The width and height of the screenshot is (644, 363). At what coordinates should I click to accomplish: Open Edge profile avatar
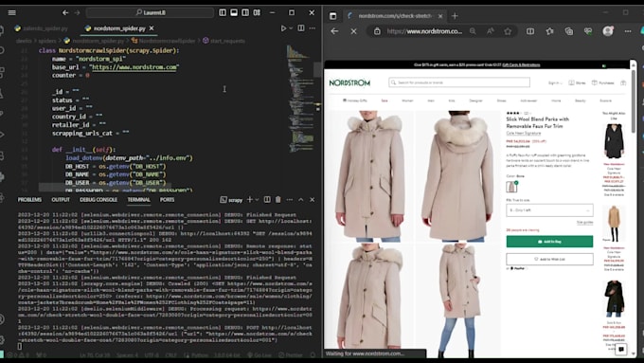(x=608, y=31)
